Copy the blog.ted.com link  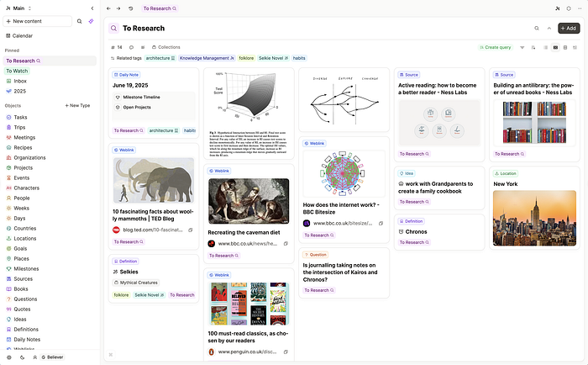[191, 230]
